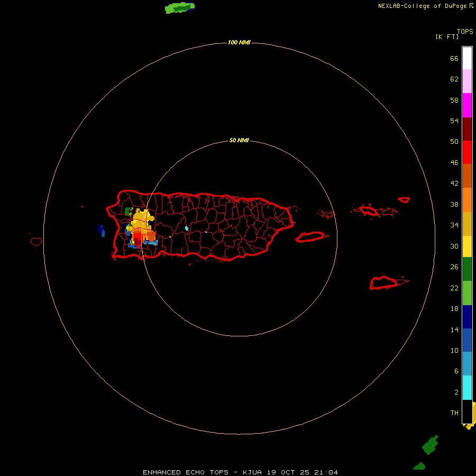Viewport: 476px width, 476px height.
Task: Click the 50 NMI range ring label
Action: coord(239,140)
